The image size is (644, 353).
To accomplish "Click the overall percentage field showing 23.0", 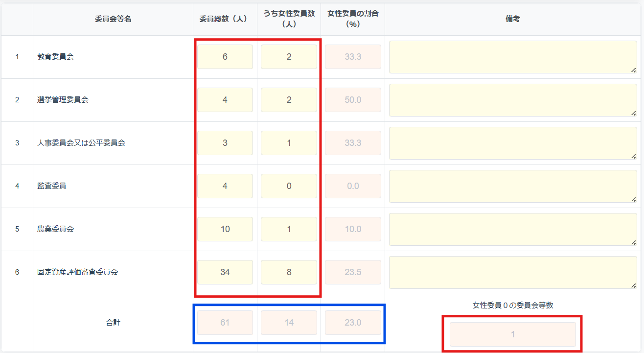I will tap(353, 323).
